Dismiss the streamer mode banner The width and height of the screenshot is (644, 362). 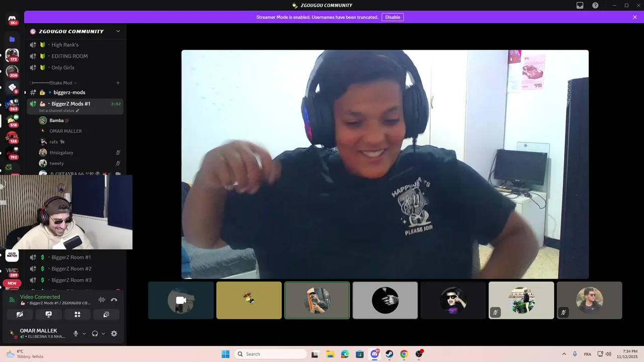point(635,17)
